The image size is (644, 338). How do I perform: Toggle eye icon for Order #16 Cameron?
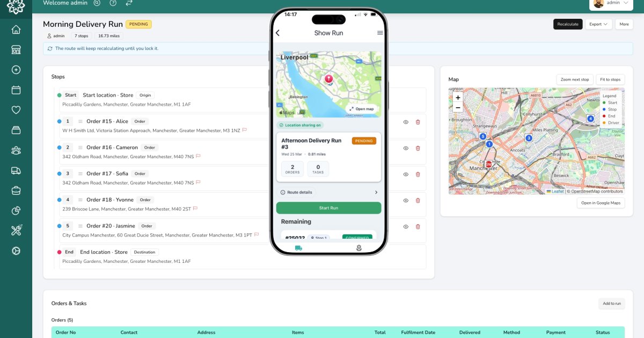tap(406, 148)
